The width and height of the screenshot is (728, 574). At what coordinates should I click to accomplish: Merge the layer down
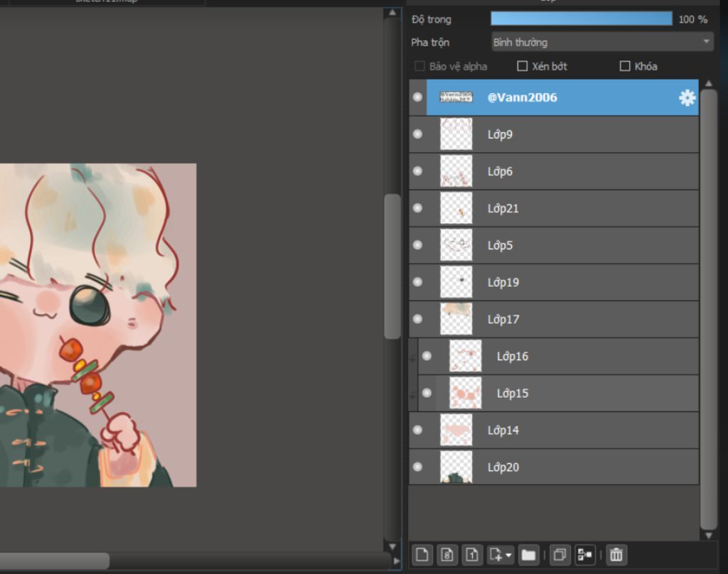coord(585,555)
